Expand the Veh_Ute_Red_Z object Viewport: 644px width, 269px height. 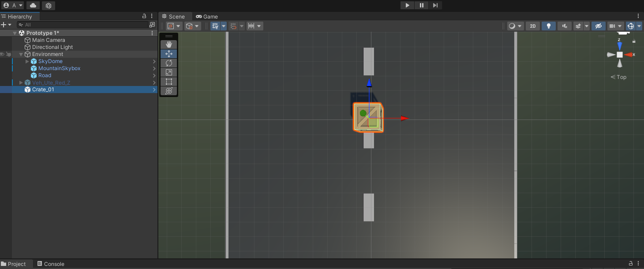(21, 82)
